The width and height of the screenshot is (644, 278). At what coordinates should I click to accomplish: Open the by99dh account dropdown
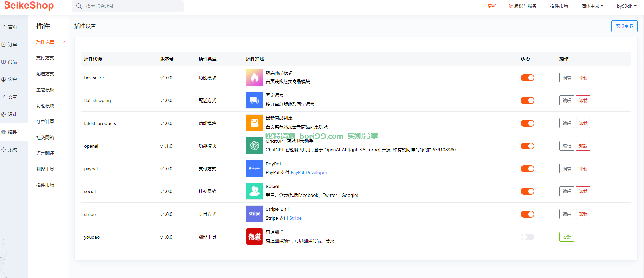pyautogui.click(x=627, y=6)
